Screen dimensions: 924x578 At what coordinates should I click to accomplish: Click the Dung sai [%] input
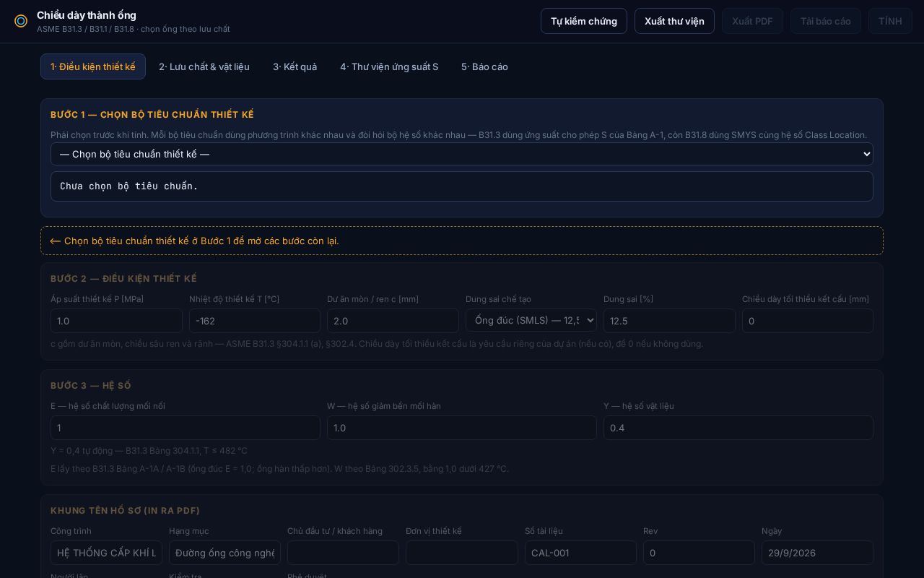pyautogui.click(x=669, y=321)
